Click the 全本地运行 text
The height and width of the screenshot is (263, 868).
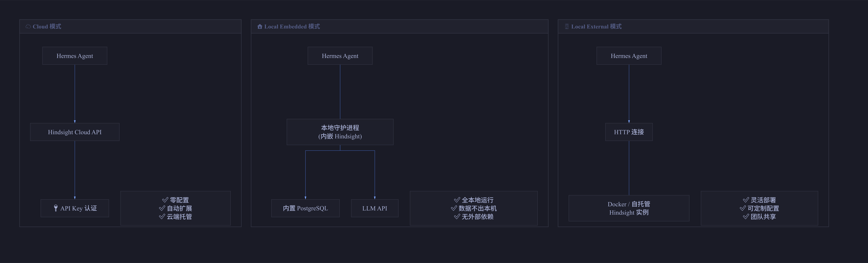click(478, 200)
